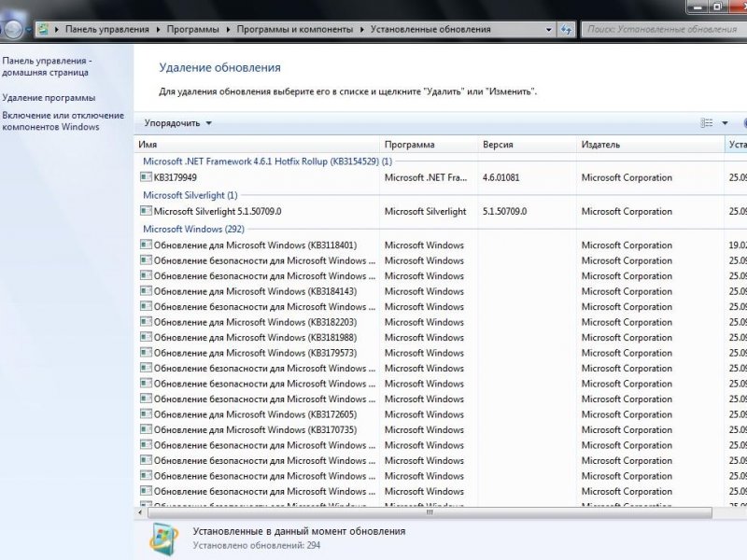Click the icon of update KB3182203

(x=146, y=322)
